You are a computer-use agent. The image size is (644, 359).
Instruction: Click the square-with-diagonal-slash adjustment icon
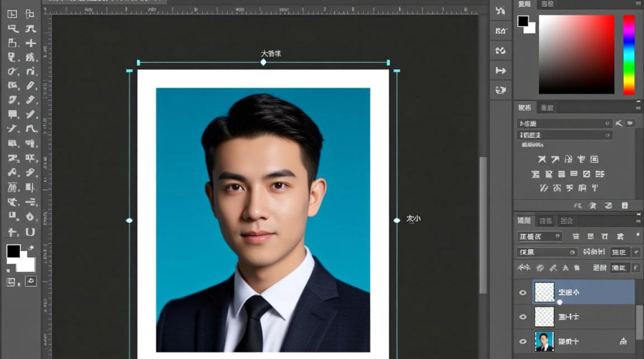click(x=586, y=174)
